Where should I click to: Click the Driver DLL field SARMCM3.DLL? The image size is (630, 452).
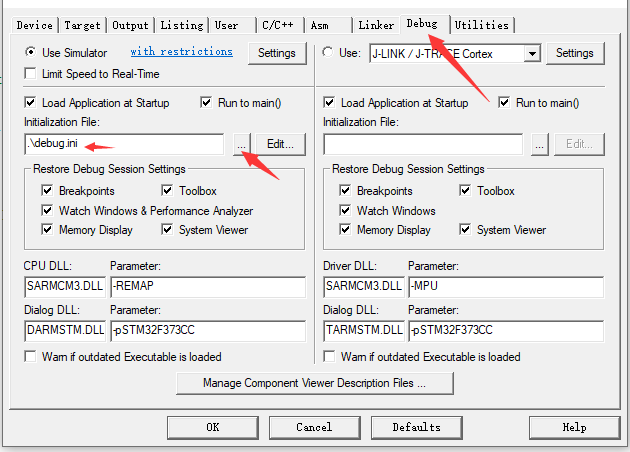coord(364,286)
